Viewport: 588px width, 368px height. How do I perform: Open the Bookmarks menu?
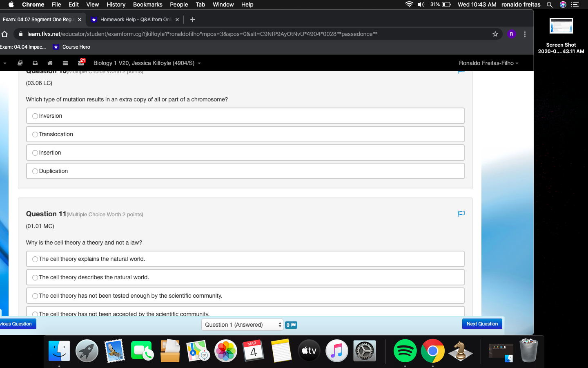pyautogui.click(x=147, y=4)
